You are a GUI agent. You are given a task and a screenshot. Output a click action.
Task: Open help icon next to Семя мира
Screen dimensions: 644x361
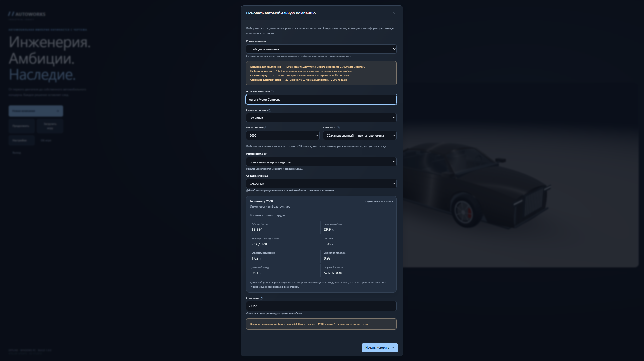click(x=261, y=298)
